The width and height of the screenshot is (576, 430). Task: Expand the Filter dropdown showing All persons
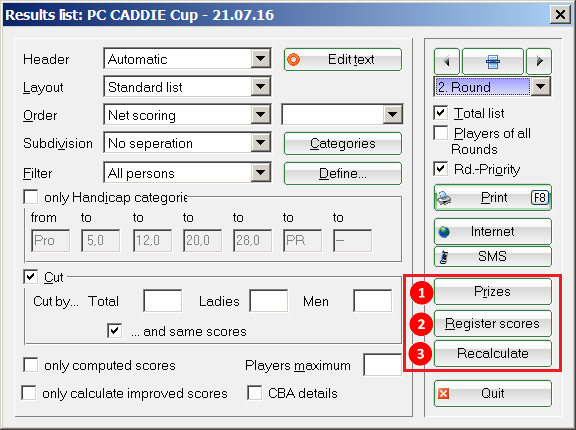[x=187, y=173]
